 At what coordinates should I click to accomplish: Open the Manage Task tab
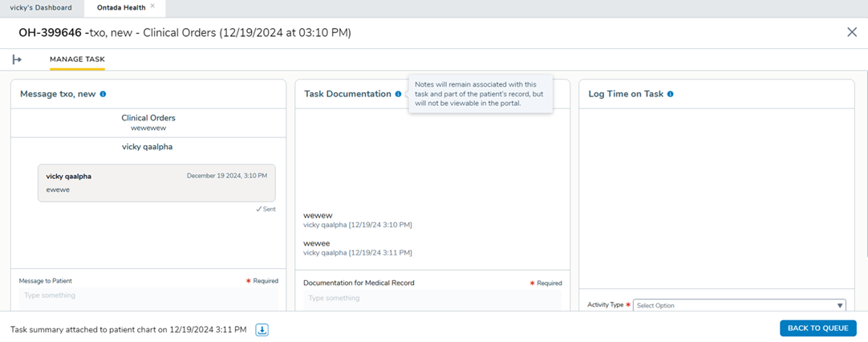pyautogui.click(x=77, y=59)
